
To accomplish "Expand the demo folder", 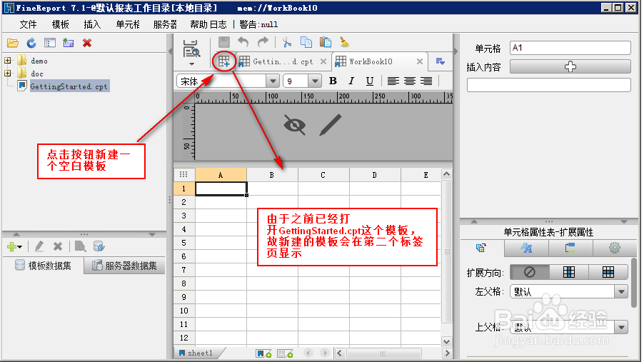I will (x=7, y=61).
